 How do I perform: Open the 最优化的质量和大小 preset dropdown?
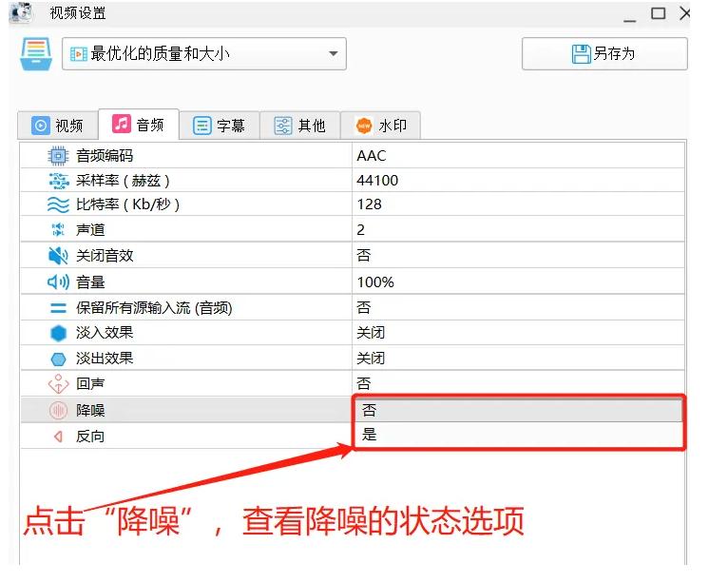tap(204, 54)
